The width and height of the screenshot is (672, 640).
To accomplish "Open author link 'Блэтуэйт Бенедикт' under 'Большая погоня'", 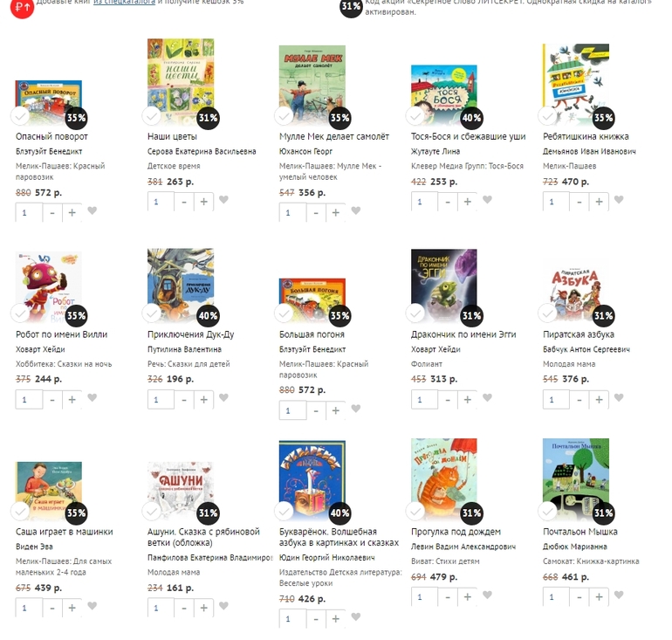I will coord(312,349).
